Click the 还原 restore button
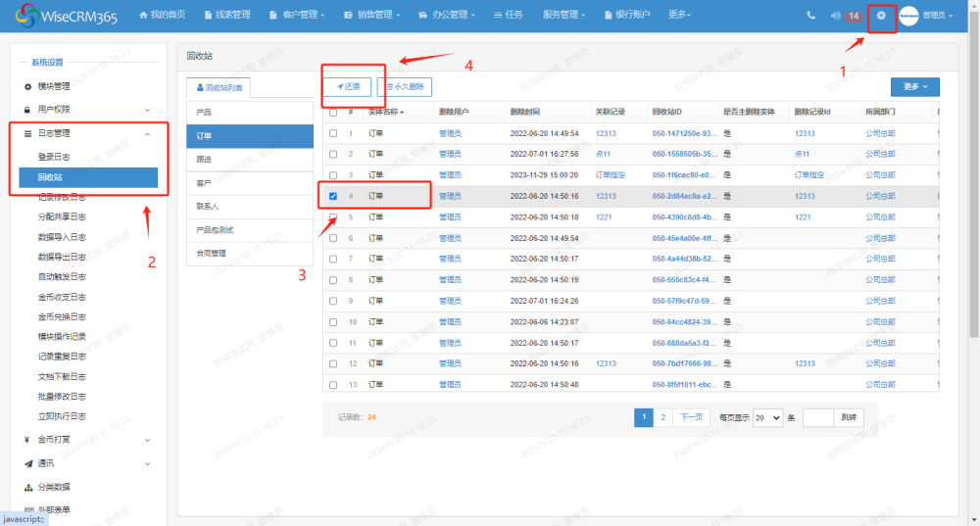Image resolution: width=980 pixels, height=526 pixels. click(348, 87)
